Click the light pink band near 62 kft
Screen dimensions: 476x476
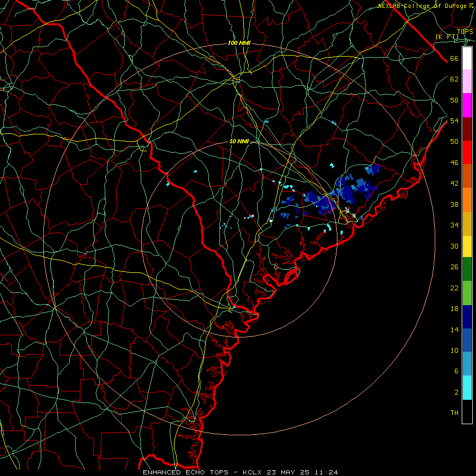[467, 81]
